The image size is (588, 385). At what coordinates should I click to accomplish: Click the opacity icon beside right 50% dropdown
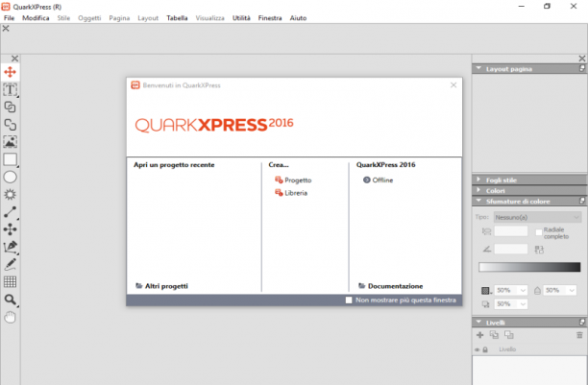click(537, 291)
